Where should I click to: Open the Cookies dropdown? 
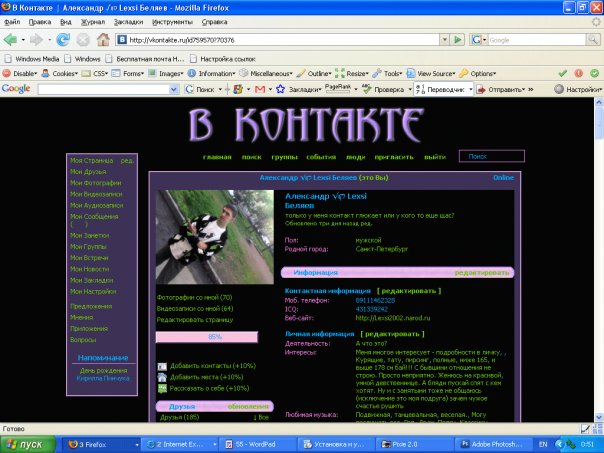pos(60,73)
